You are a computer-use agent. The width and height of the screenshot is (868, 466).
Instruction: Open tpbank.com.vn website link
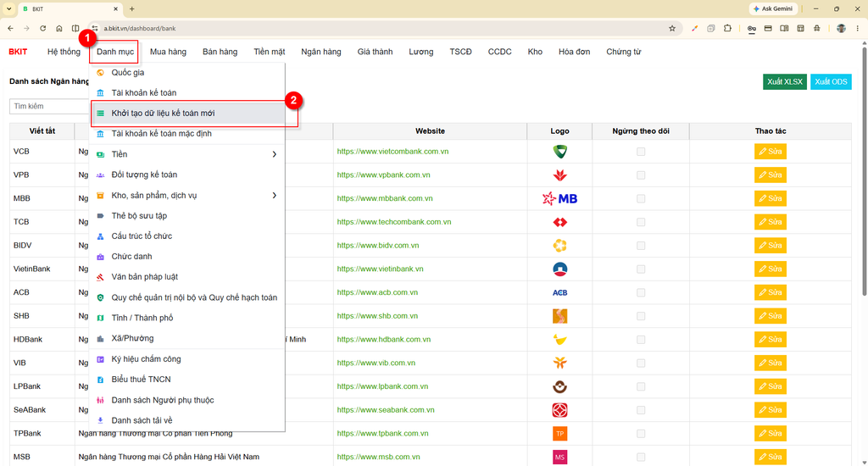382,433
